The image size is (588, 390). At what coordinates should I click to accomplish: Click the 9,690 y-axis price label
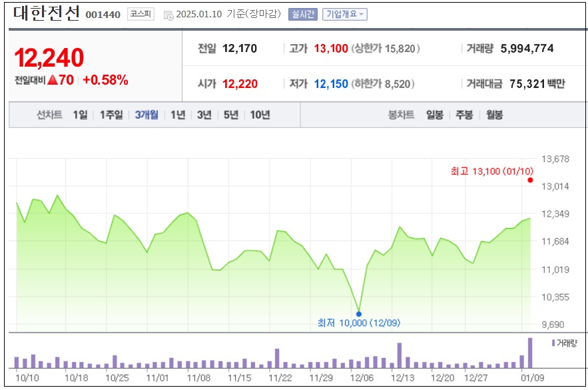553,324
